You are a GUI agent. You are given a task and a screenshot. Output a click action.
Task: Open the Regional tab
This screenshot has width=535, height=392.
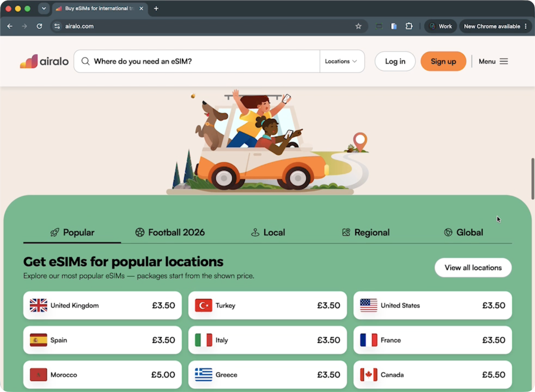(366, 232)
